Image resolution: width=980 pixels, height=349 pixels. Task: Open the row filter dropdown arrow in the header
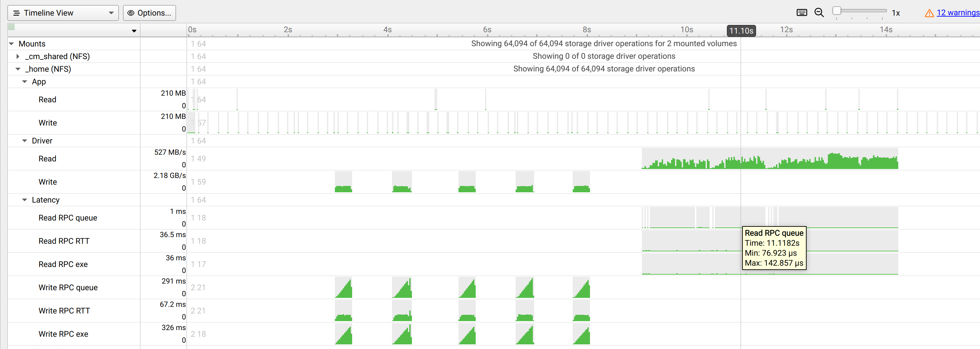click(x=134, y=31)
